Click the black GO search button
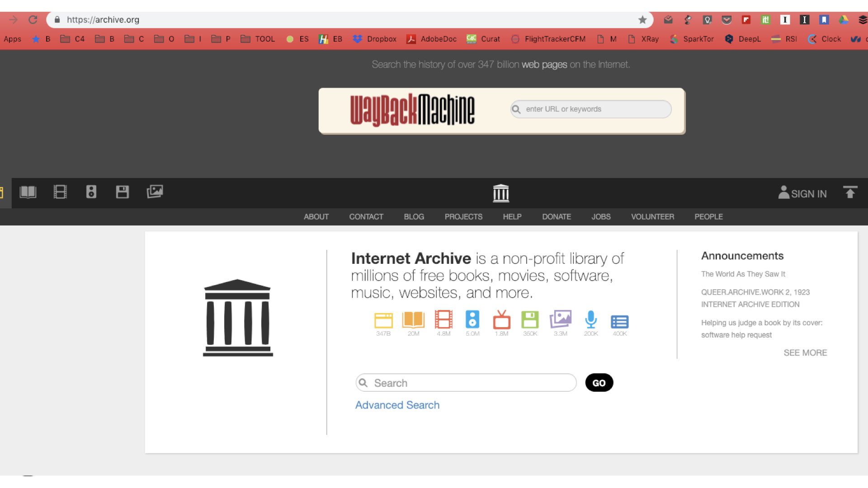 click(599, 383)
